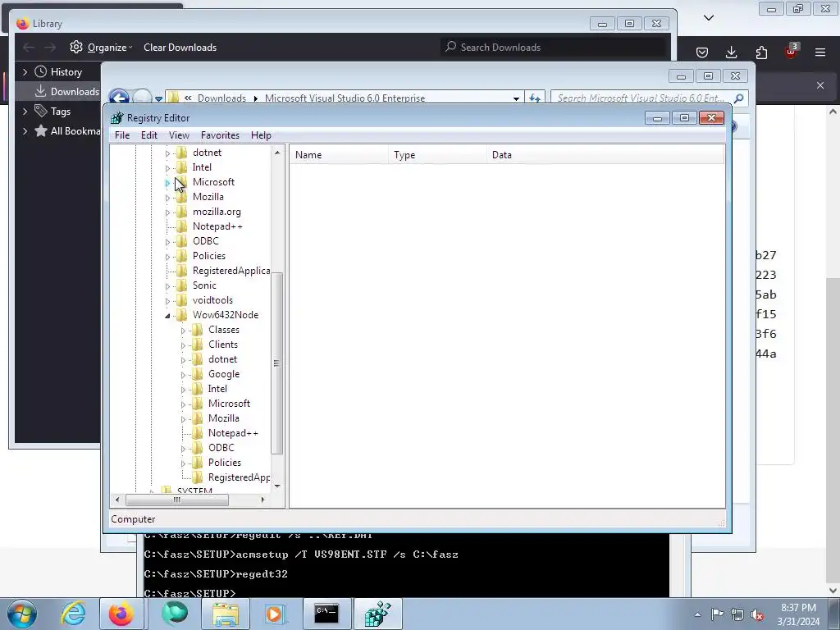Switch to Firefox on the taskbar
Viewport: 840px width, 630px height.
click(x=121, y=614)
